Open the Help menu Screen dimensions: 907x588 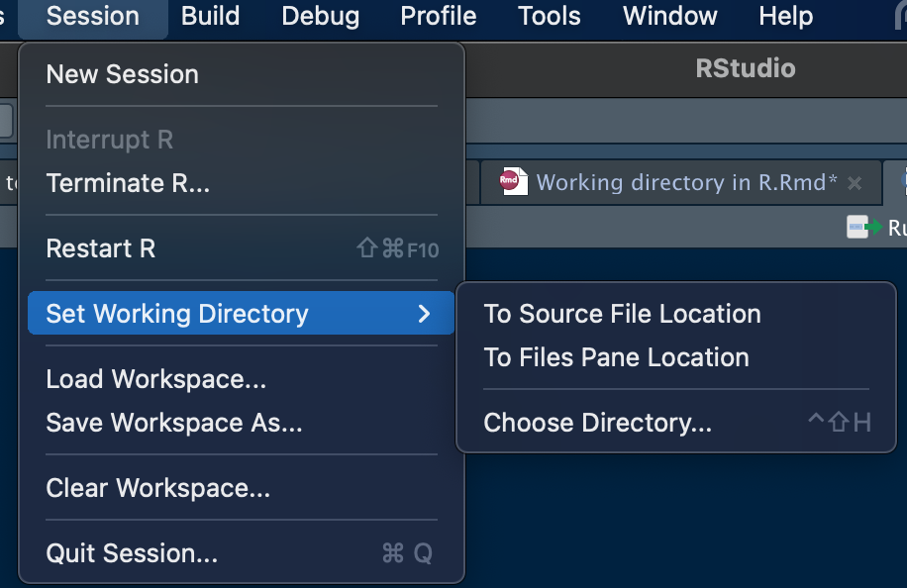coord(785,16)
